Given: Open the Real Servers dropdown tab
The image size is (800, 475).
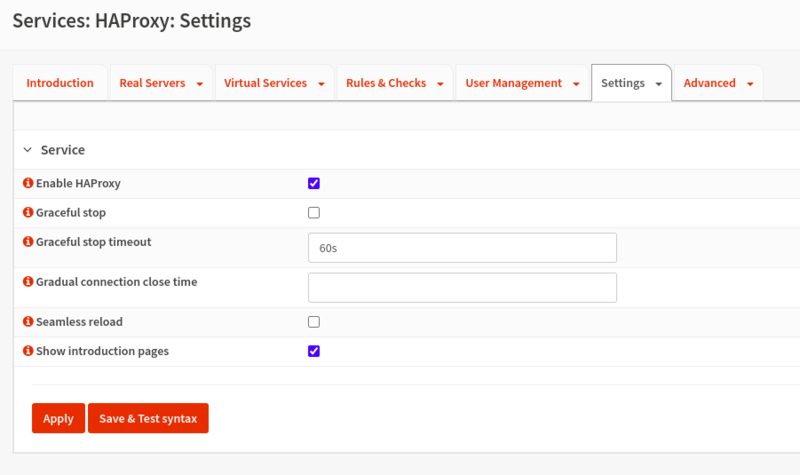Looking at the screenshot, I should click(160, 83).
